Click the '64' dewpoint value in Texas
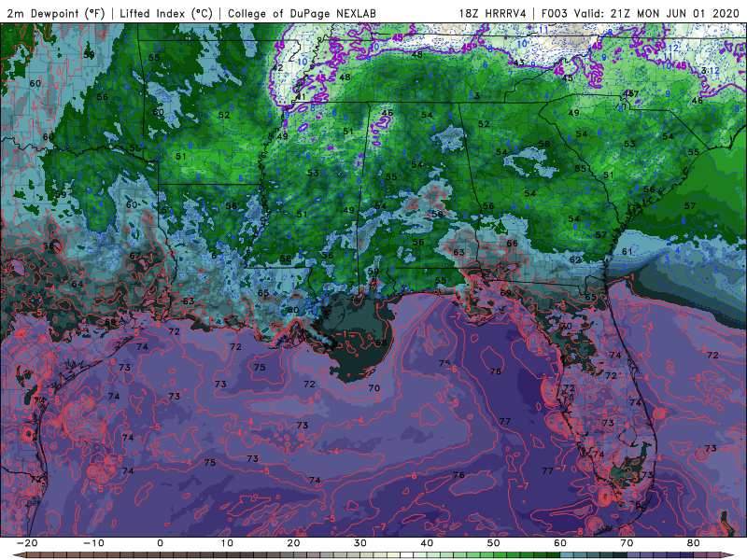This screenshot has width=747, height=560. (x=78, y=284)
